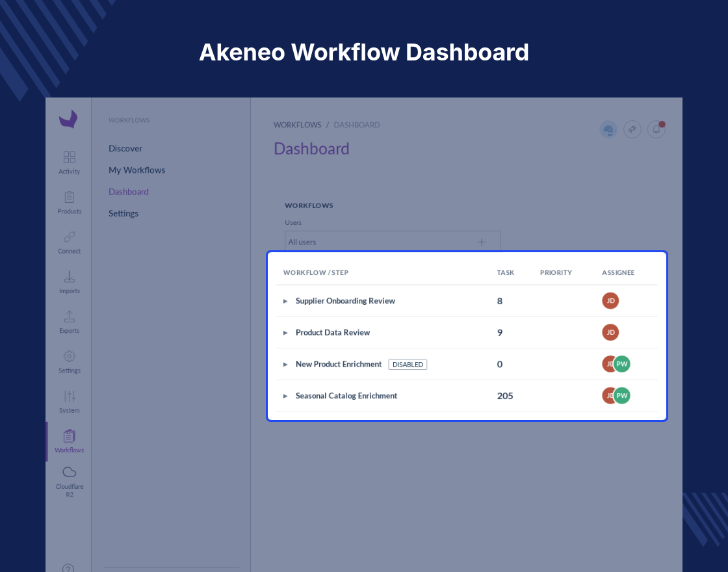Click Seasonal Catalog Enrichment workflow name
The image size is (728, 572).
tap(346, 396)
